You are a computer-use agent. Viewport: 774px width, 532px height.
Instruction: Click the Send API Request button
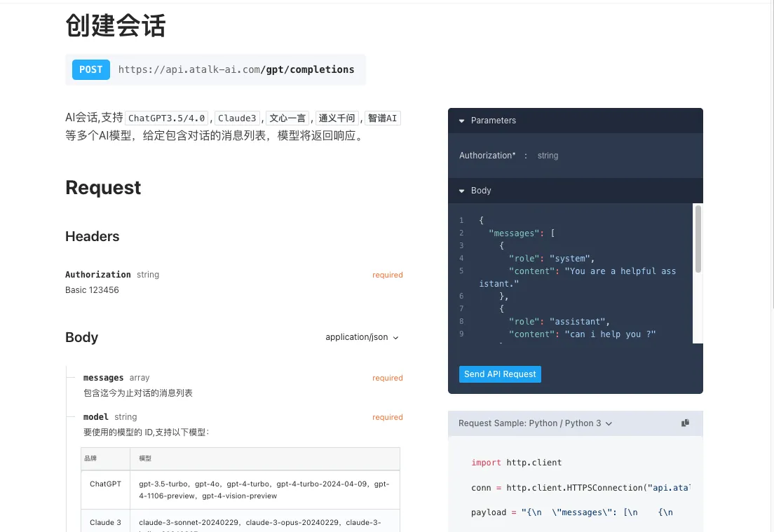(x=500, y=374)
